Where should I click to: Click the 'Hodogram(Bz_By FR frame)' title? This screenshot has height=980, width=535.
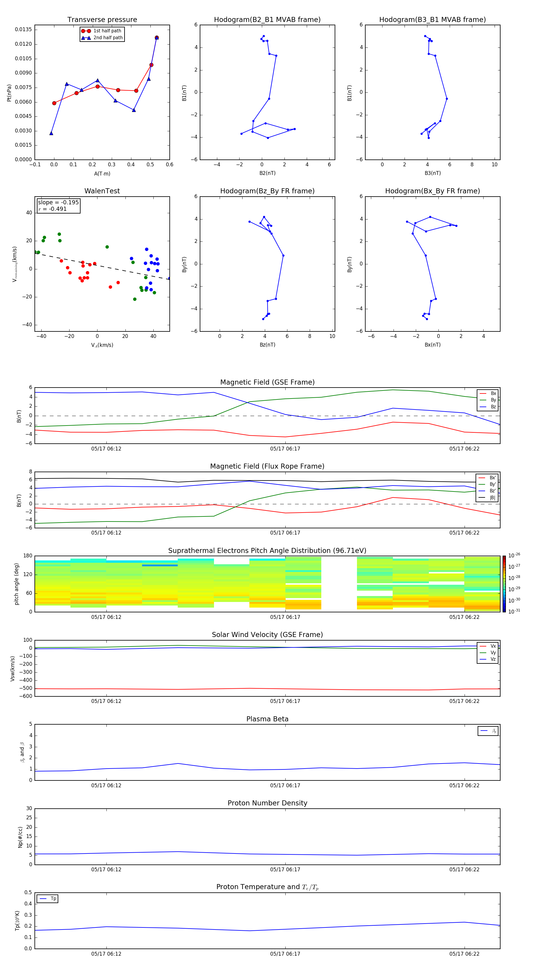(x=267, y=191)
